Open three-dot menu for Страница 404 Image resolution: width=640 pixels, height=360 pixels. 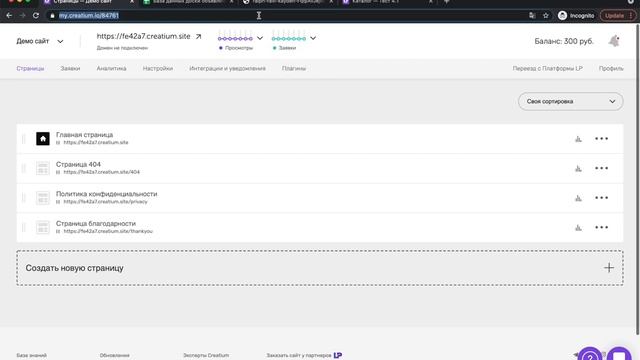coord(601,168)
